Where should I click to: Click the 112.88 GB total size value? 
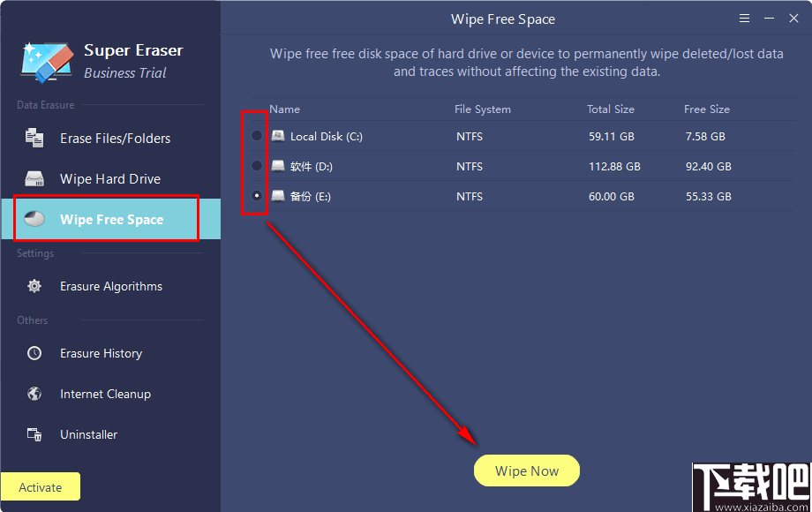pyautogui.click(x=614, y=166)
